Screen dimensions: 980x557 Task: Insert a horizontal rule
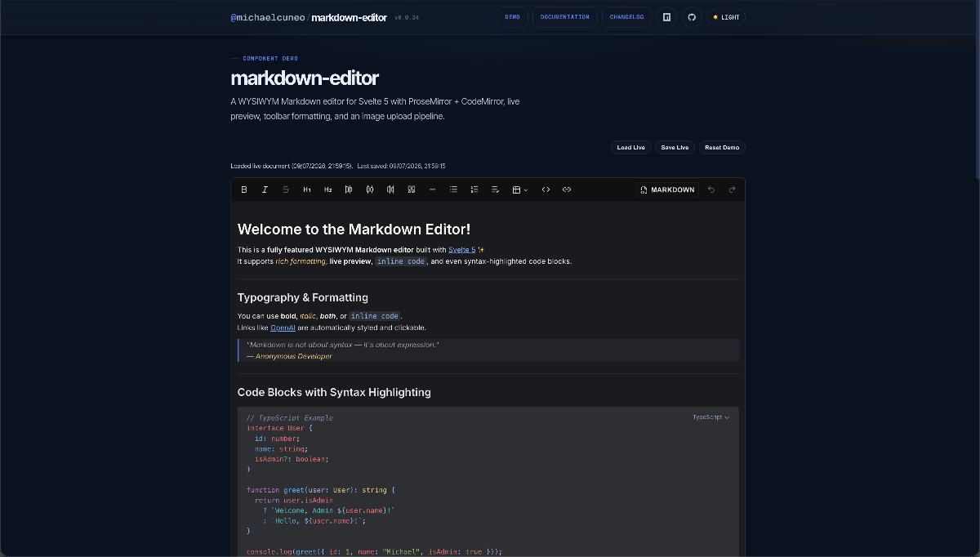433,189
